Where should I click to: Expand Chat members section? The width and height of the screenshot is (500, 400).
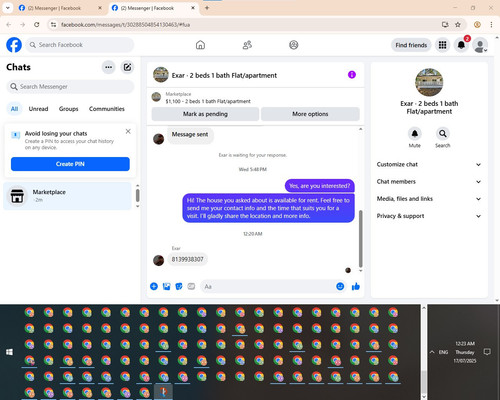click(429, 182)
